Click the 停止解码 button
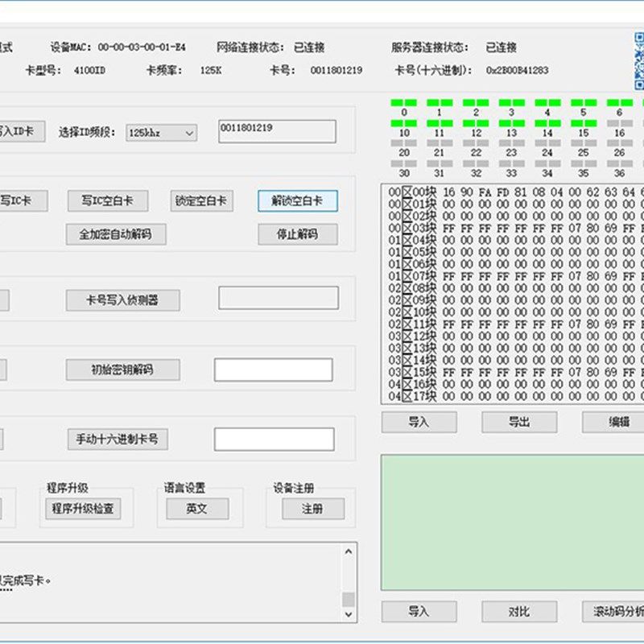This screenshot has height=644, width=644. (x=298, y=234)
